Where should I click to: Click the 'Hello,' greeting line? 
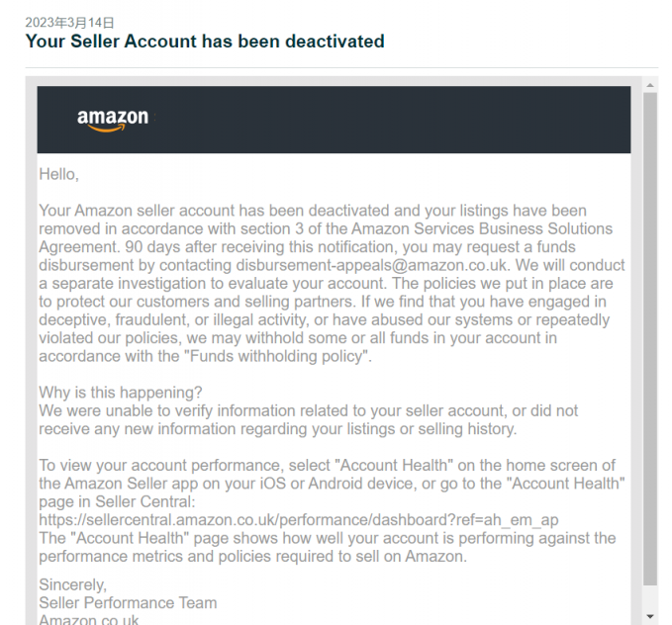(59, 174)
